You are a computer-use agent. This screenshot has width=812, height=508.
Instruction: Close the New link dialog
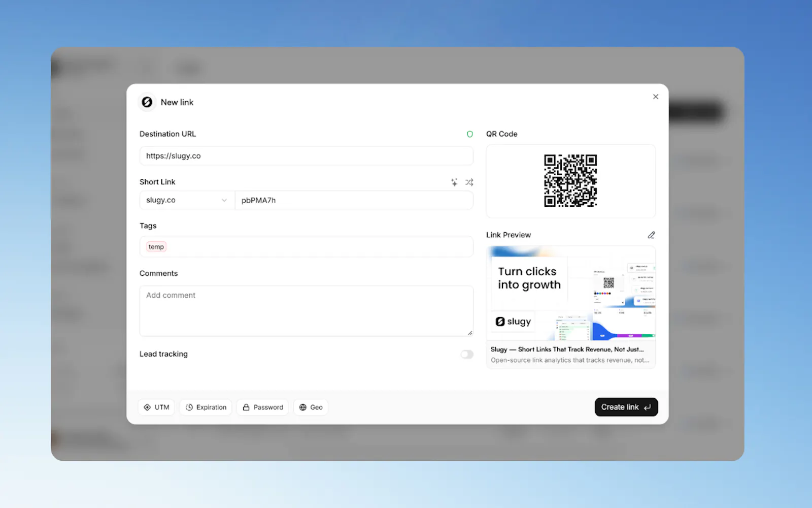click(x=656, y=97)
